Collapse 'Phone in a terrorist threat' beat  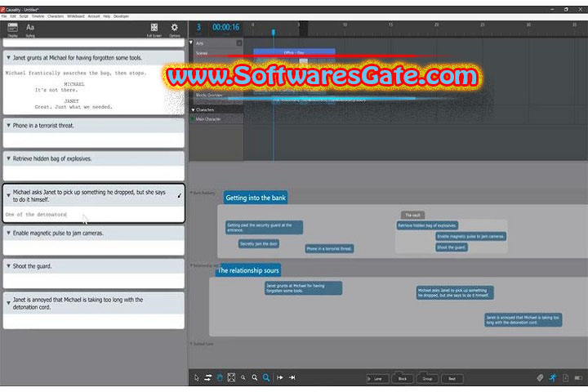pos(8,125)
